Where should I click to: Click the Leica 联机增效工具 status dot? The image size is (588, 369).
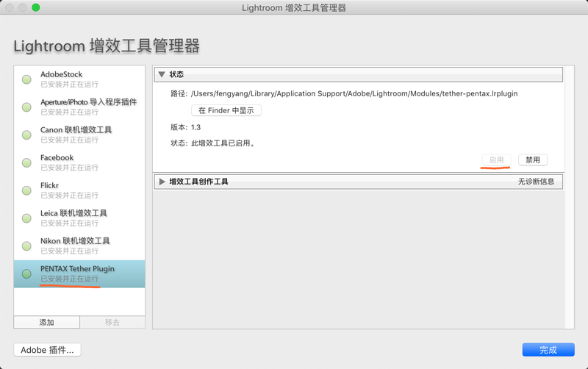[x=26, y=218]
